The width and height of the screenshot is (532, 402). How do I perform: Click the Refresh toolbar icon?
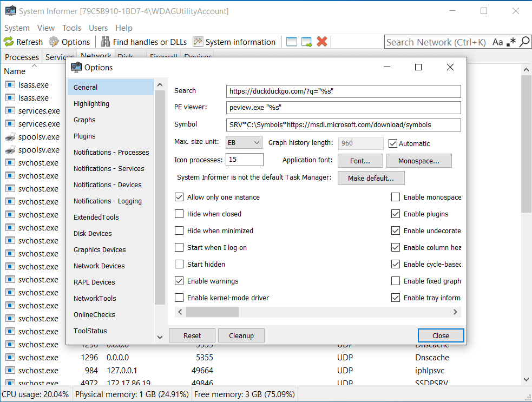click(x=9, y=42)
